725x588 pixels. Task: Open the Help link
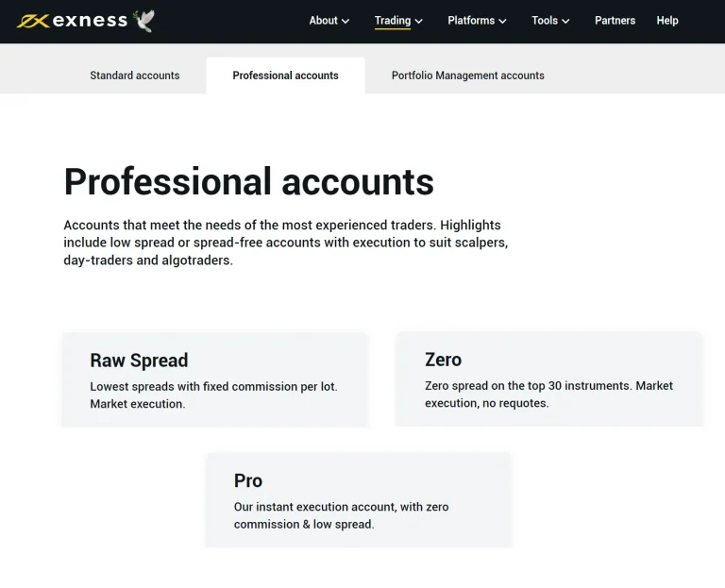[667, 21]
